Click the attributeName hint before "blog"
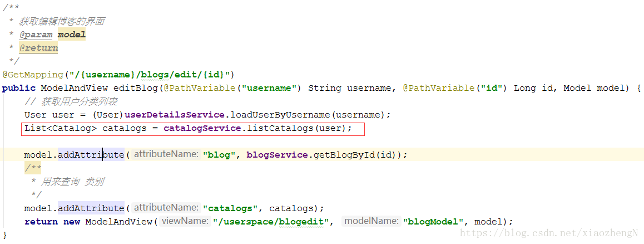Image resolution: width=644 pixels, height=244 pixels. [x=167, y=154]
